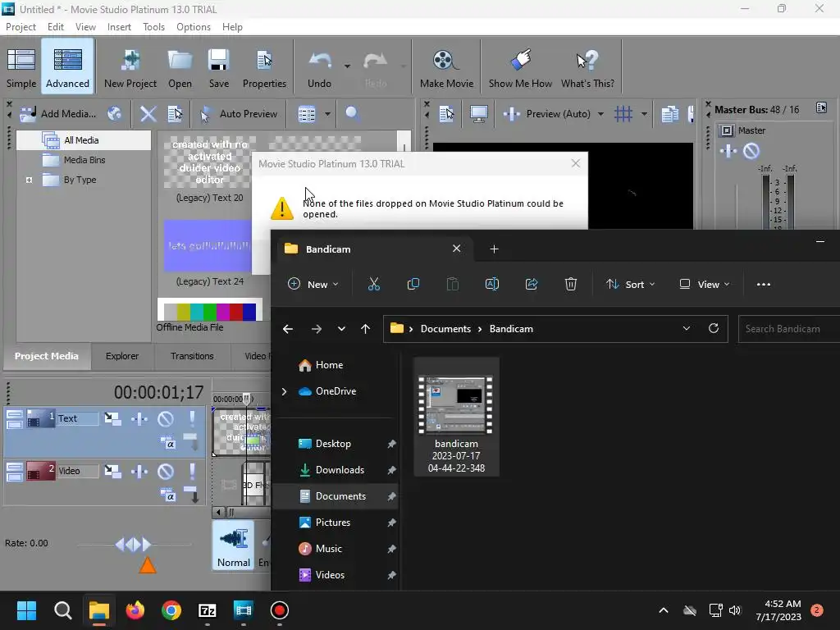Screen dimensions: 840x630
Task: Switch to Explorer tab
Action: click(x=122, y=356)
